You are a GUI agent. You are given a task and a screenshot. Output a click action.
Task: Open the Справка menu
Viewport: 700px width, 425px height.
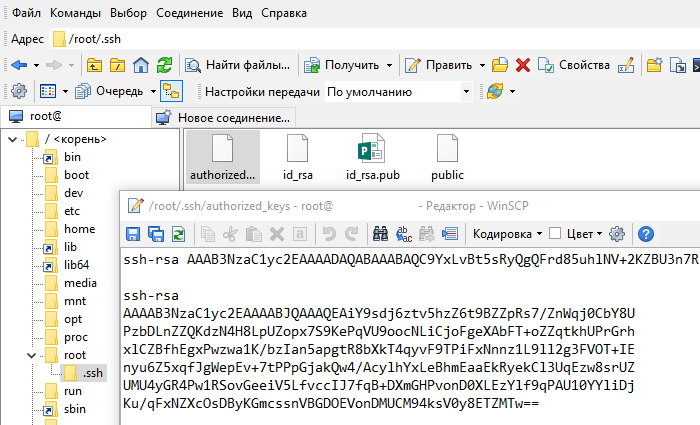(x=284, y=13)
